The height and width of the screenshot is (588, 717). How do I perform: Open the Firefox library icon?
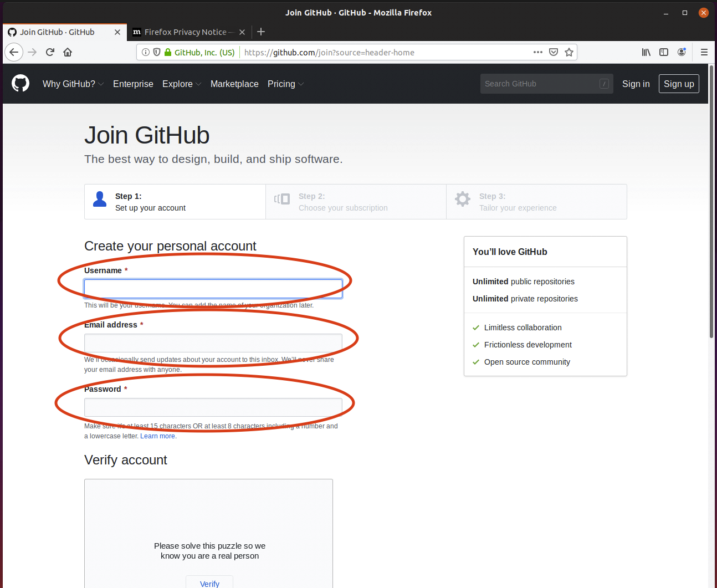(646, 52)
